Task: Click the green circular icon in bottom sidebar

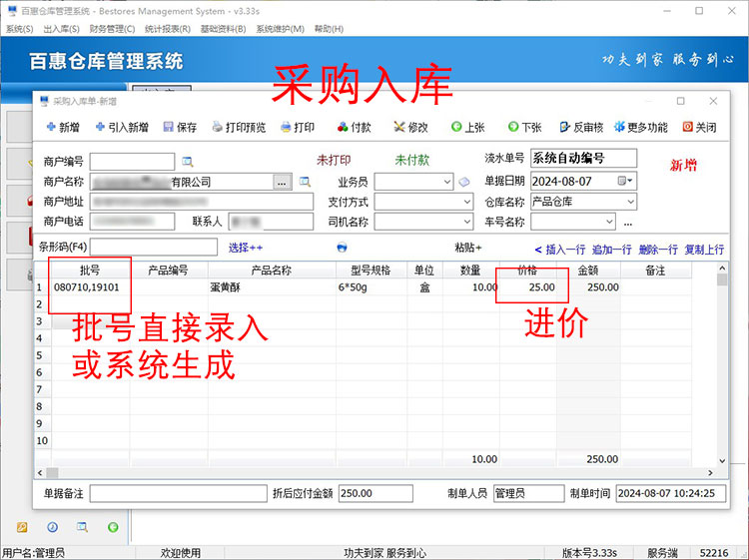Action: [x=113, y=527]
